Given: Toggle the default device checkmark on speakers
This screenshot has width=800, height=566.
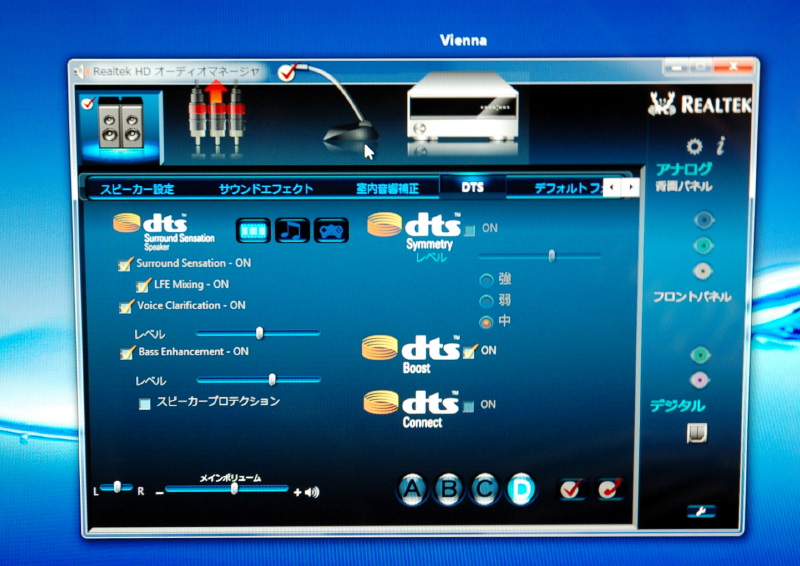Looking at the screenshot, I should click(88, 103).
